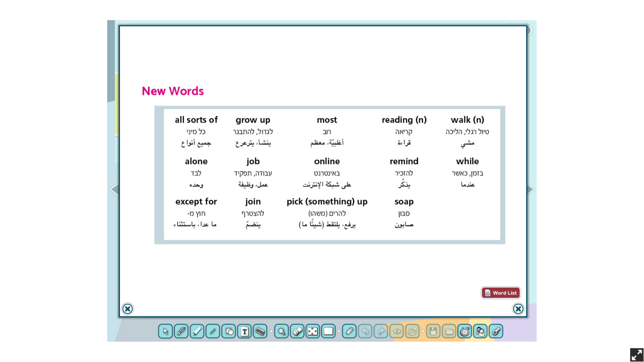Viewport: 644px width, 362px height.
Task: Expand to fullscreen using corner arrows icon
Action: pos(636,355)
